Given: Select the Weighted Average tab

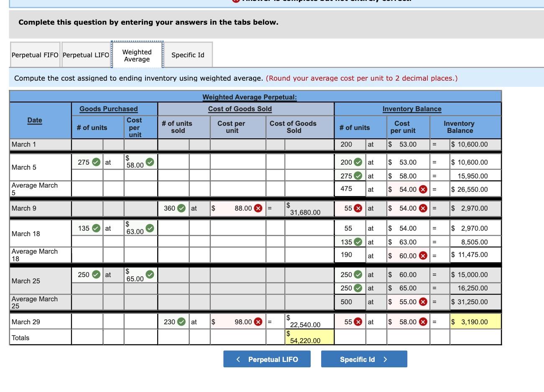Looking at the screenshot, I should (137, 55).
